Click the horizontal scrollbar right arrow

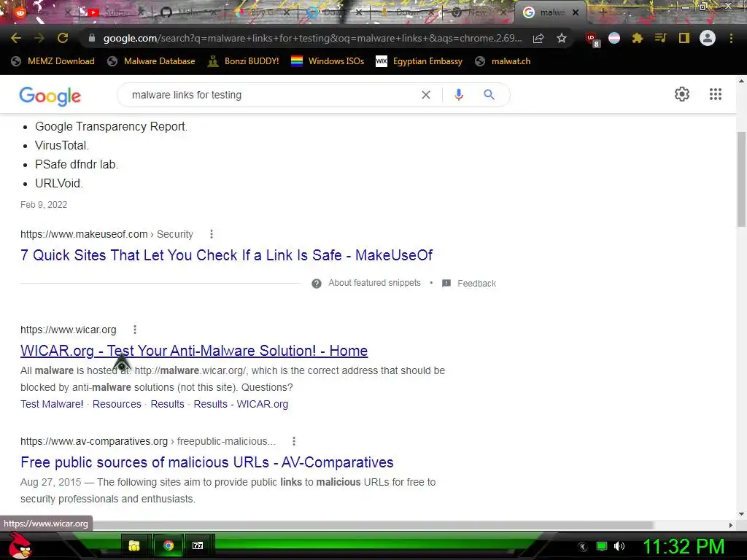(x=731, y=525)
